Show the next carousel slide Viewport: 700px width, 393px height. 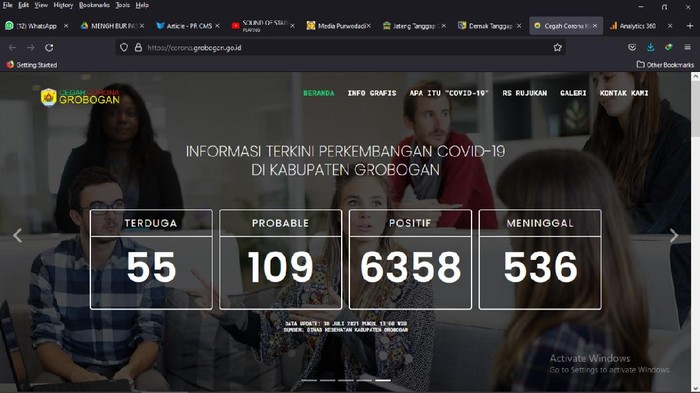point(674,235)
